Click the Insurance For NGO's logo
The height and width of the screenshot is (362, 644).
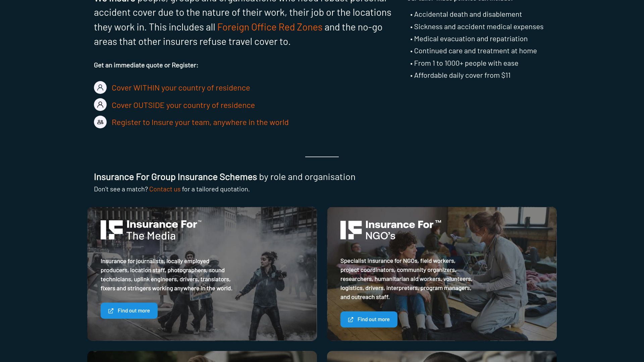point(391,230)
